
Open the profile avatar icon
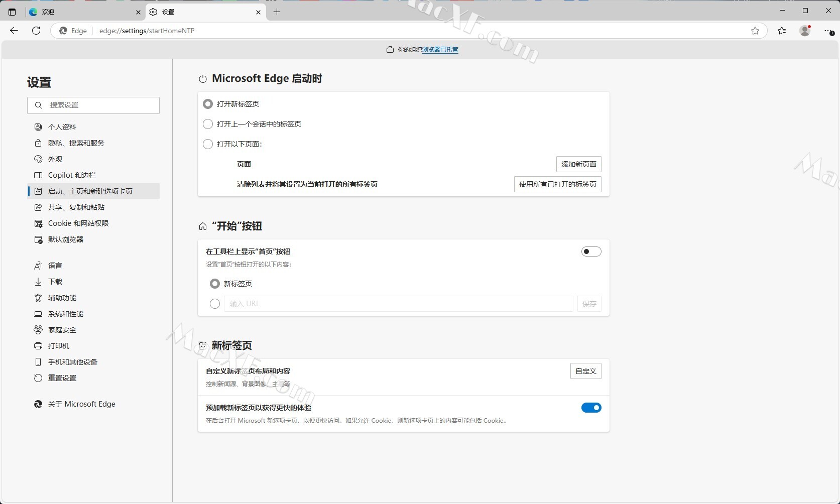(805, 31)
